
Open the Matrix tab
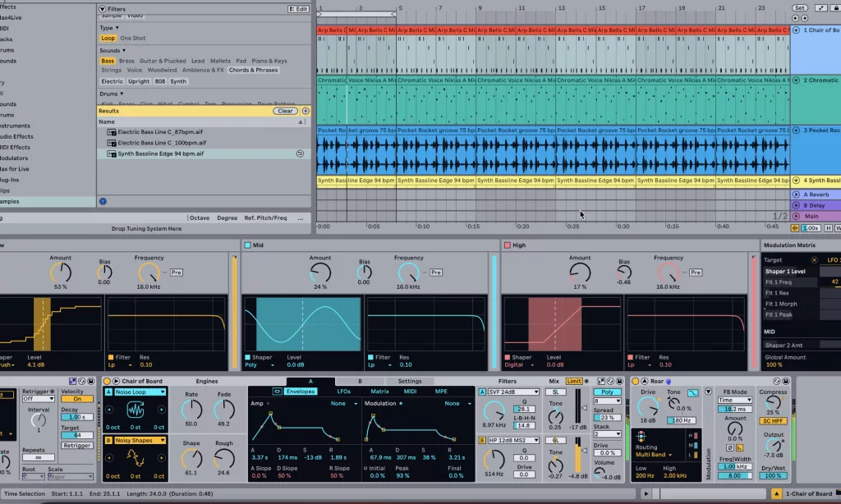(x=379, y=392)
